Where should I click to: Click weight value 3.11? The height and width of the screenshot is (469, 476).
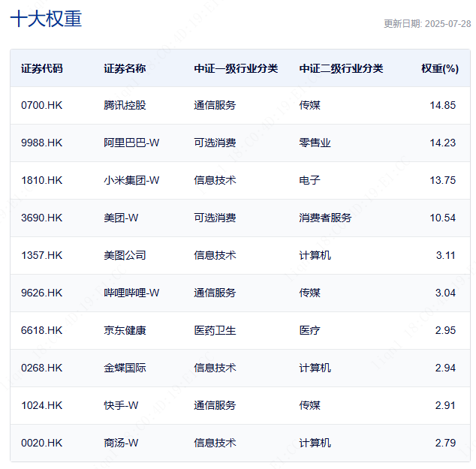tap(446, 255)
